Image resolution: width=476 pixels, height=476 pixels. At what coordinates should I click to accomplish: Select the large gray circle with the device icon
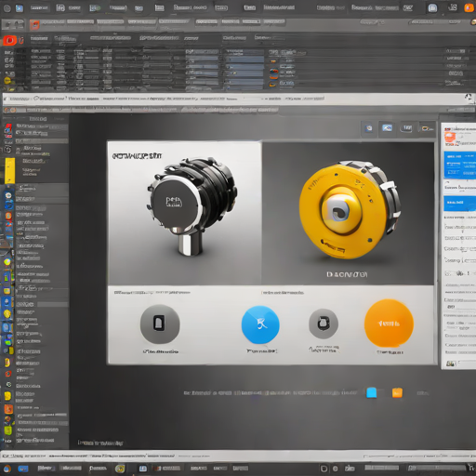click(160, 324)
